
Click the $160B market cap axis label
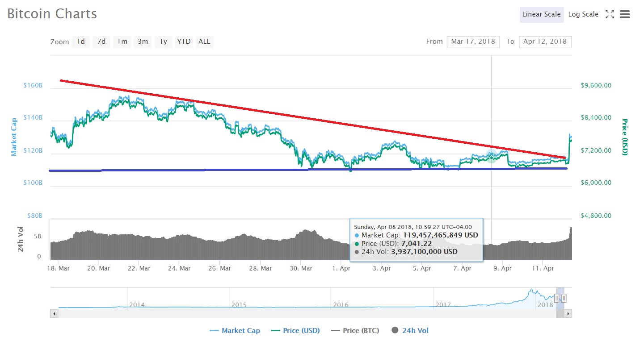[33, 85]
